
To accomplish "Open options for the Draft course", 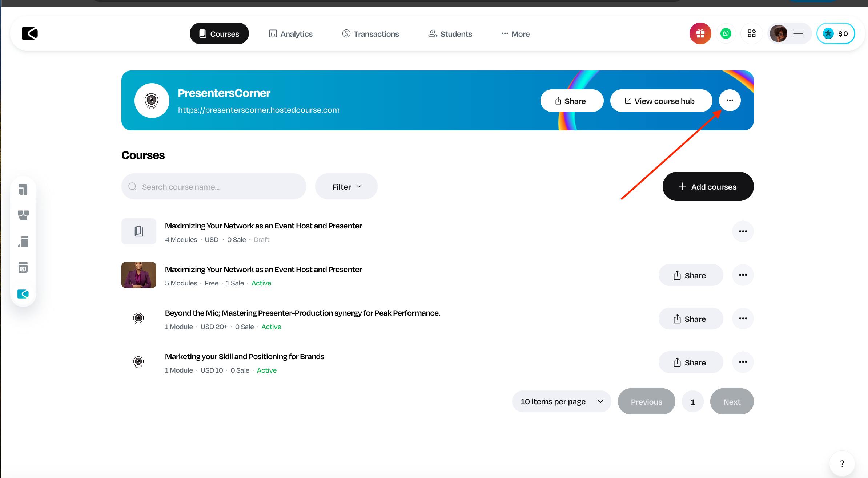I will click(743, 231).
